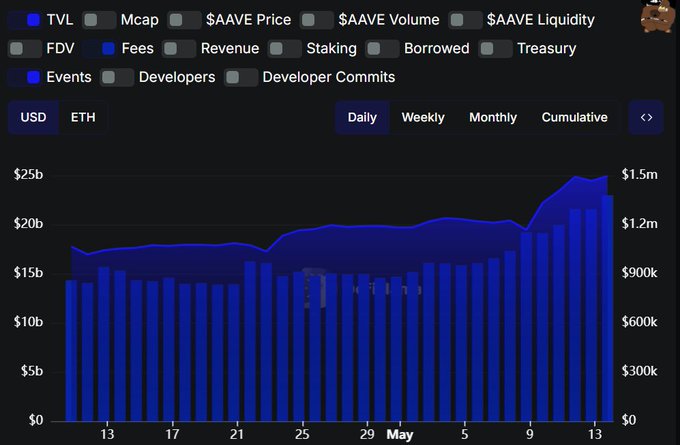Switch chart denomination to ETH

tap(83, 118)
